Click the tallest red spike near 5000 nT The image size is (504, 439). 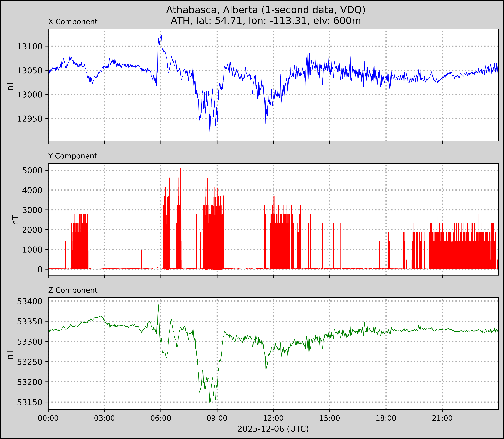[181, 169]
